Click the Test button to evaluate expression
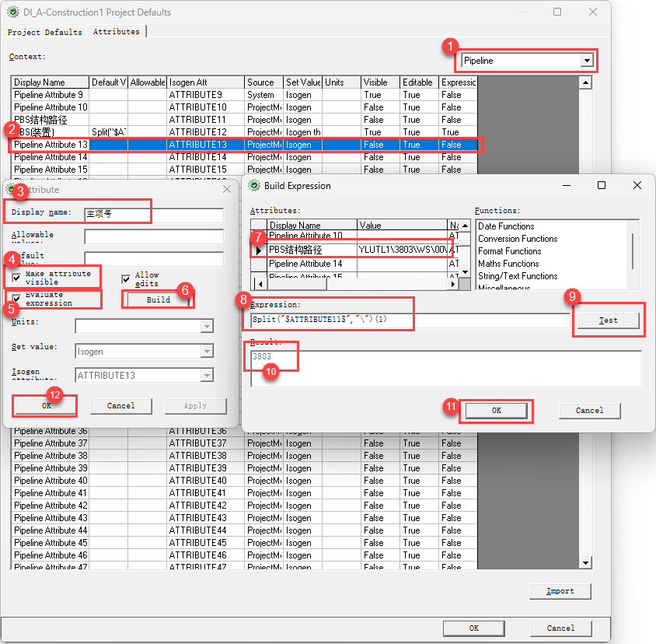Viewport: 656px width, 644px height. pyautogui.click(x=609, y=320)
